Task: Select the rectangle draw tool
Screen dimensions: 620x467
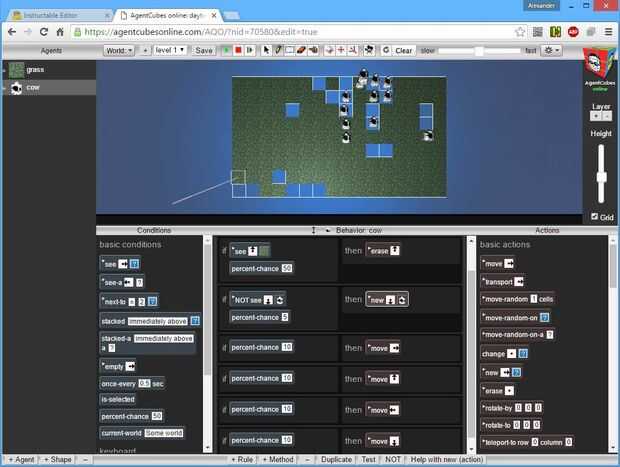Action: (x=289, y=50)
